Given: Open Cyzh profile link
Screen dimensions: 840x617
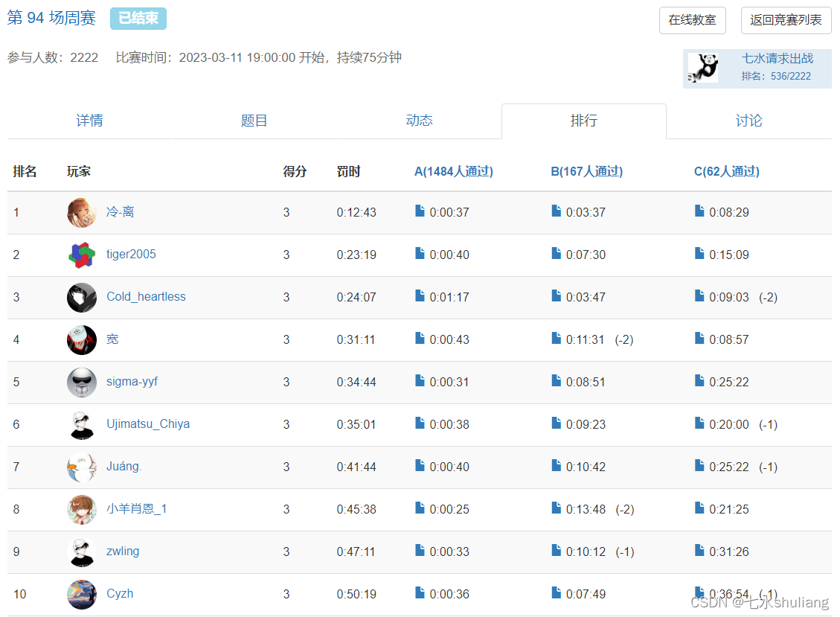Looking at the screenshot, I should (x=120, y=593).
